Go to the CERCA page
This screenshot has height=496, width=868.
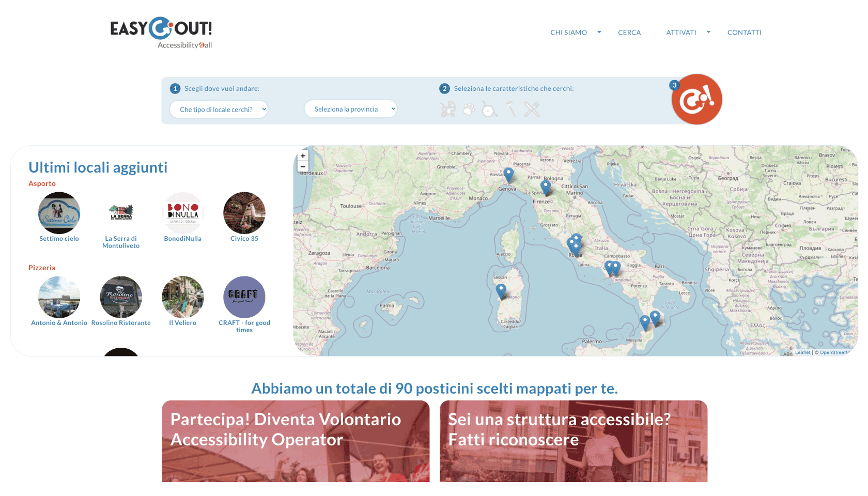(x=629, y=32)
